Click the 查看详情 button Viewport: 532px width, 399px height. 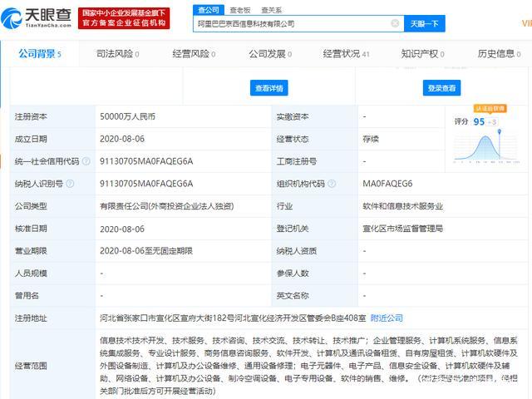point(269,88)
